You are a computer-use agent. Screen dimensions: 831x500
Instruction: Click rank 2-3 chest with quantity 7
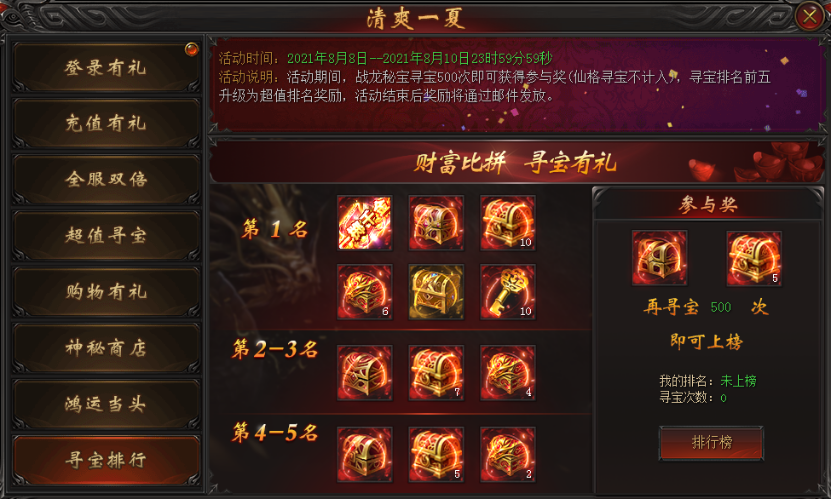click(436, 373)
